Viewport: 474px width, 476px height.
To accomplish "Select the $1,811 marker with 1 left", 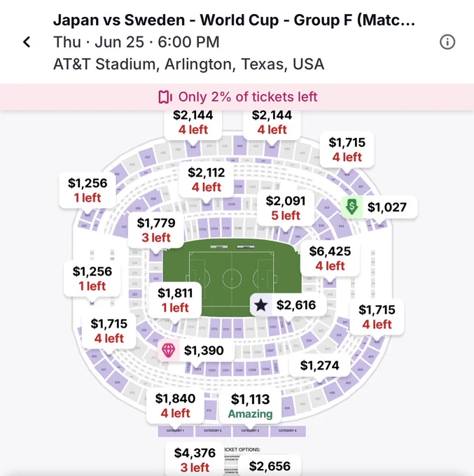I will pos(175,300).
